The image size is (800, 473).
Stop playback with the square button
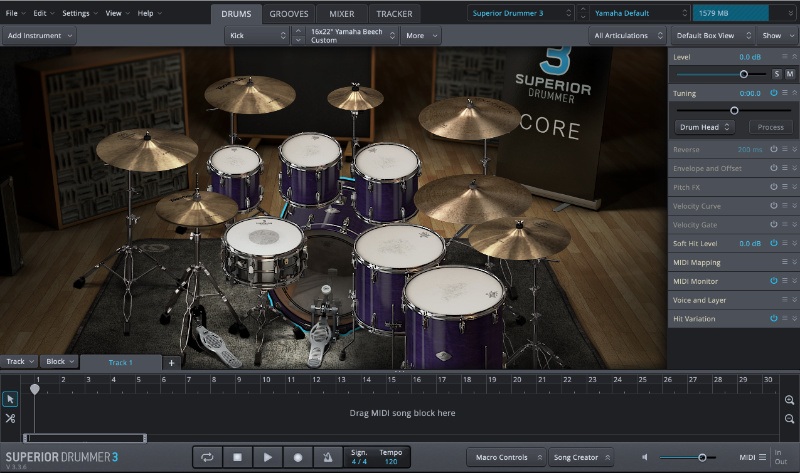[237, 457]
